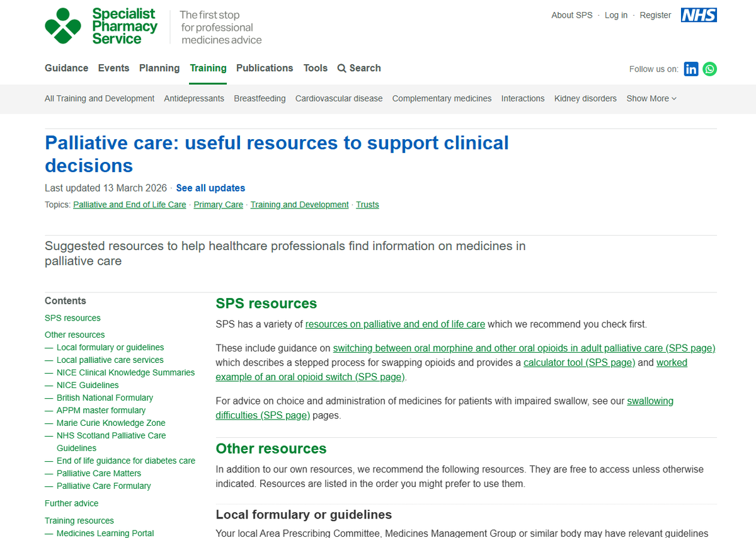The image size is (756, 538).
Task: Click the Register link
Action: pyautogui.click(x=655, y=15)
